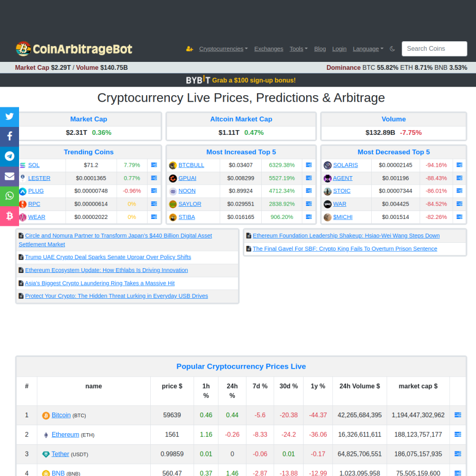Click the 'price $' column header

172,386
